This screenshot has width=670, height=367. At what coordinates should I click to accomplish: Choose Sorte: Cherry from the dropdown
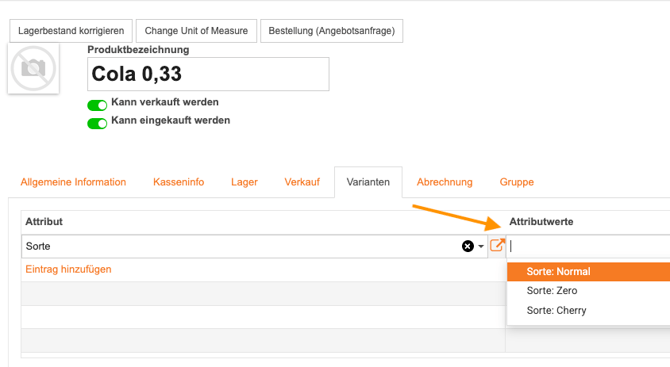(x=588, y=310)
